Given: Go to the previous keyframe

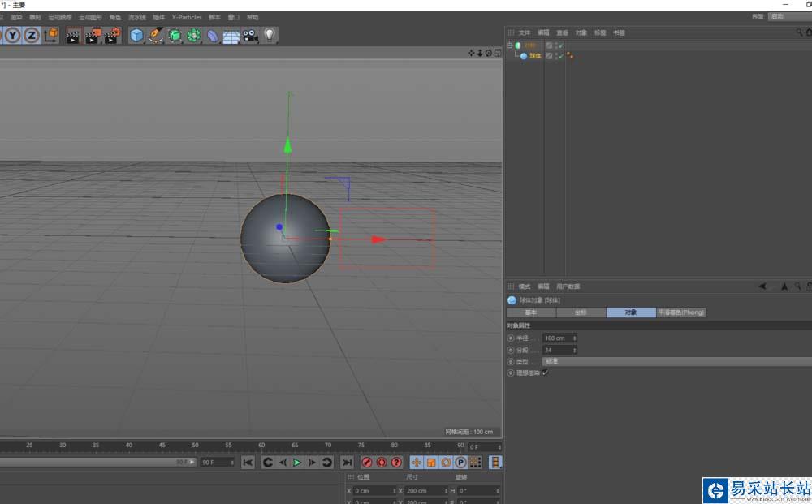Looking at the screenshot, I should pos(268,463).
